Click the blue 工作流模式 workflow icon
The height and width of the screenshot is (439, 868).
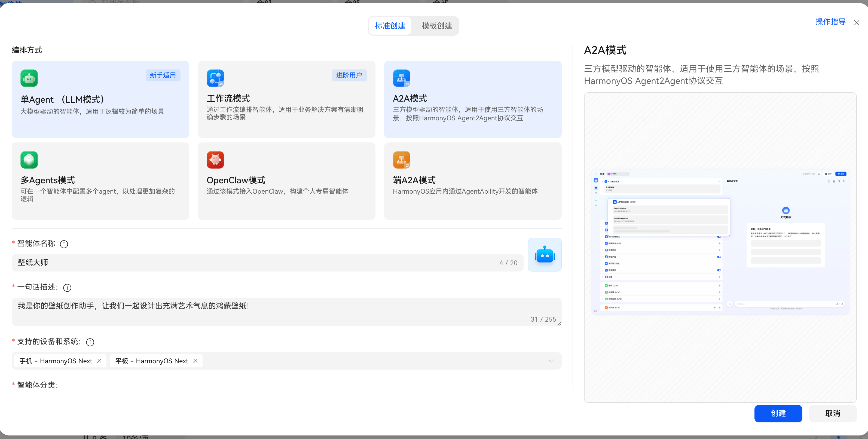tap(215, 78)
